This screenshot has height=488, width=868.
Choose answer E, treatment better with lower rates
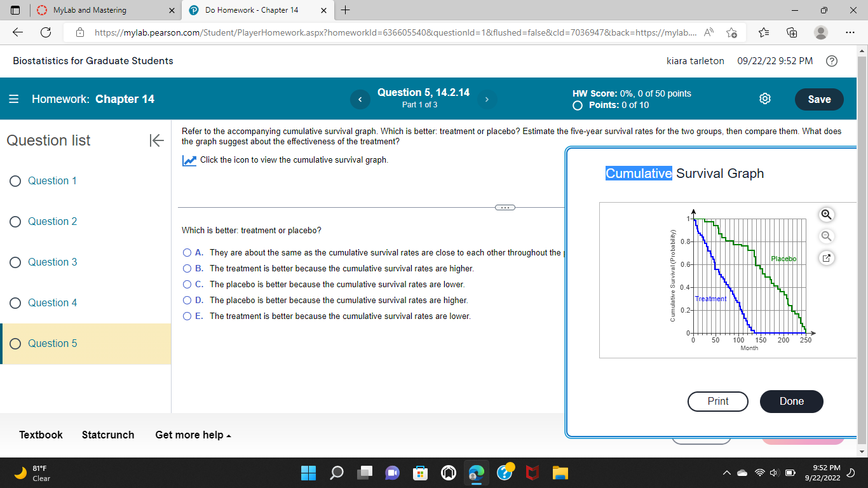[x=187, y=316]
